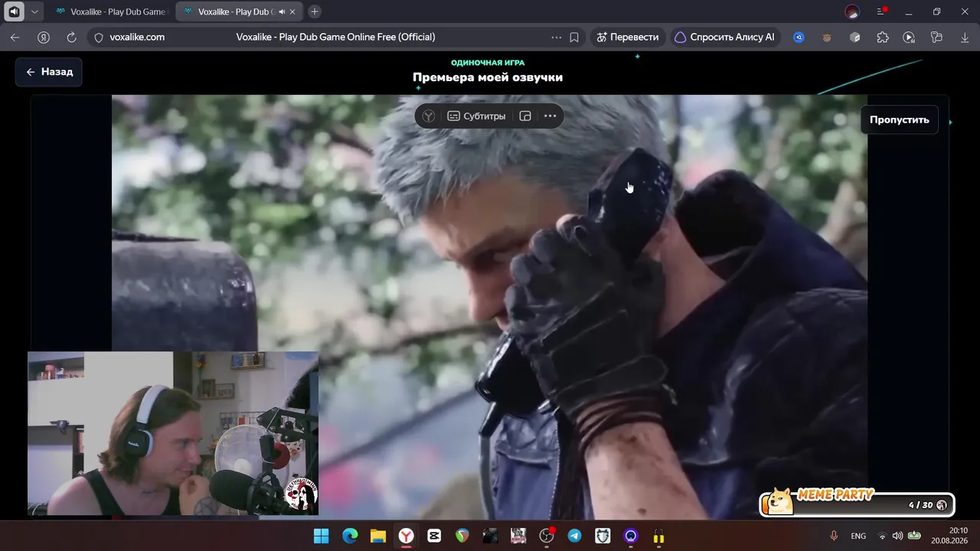Toggle the browser sound indicator button
The image size is (980, 551).
(x=14, y=11)
